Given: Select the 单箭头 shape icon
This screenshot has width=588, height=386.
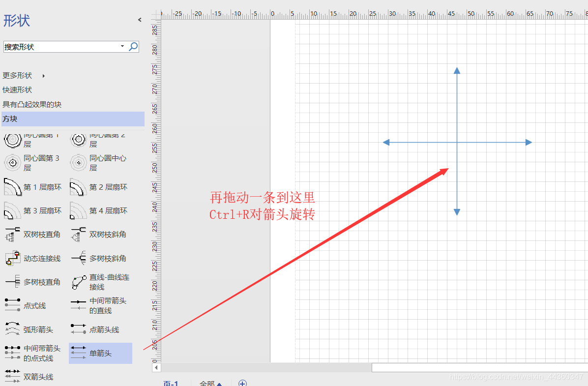Looking at the screenshot, I should [x=78, y=353].
